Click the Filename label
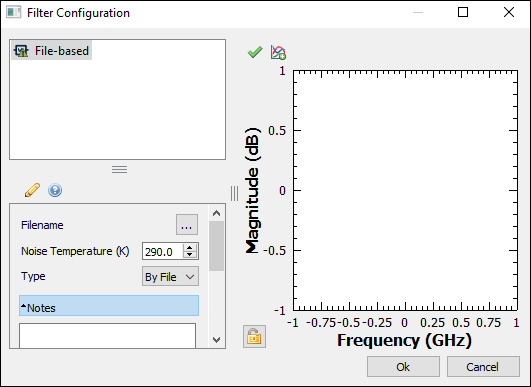Image resolution: width=531 pixels, height=387 pixels. click(42, 225)
